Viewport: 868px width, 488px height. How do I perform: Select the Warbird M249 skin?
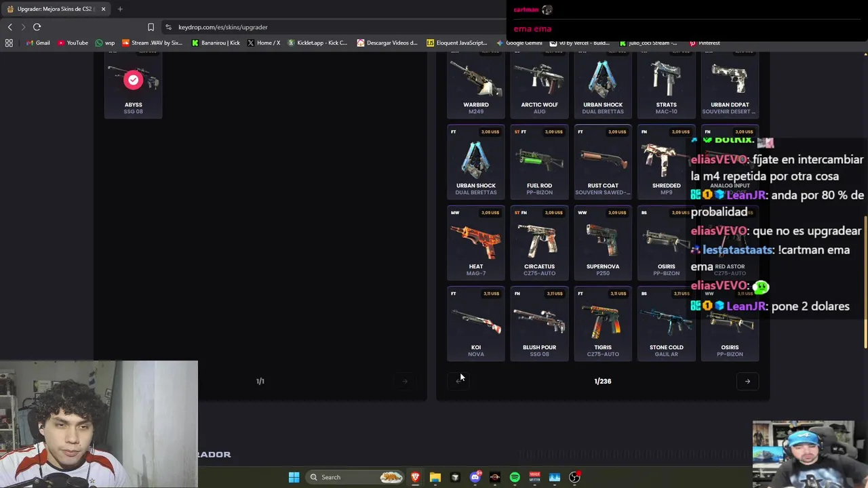click(x=476, y=85)
